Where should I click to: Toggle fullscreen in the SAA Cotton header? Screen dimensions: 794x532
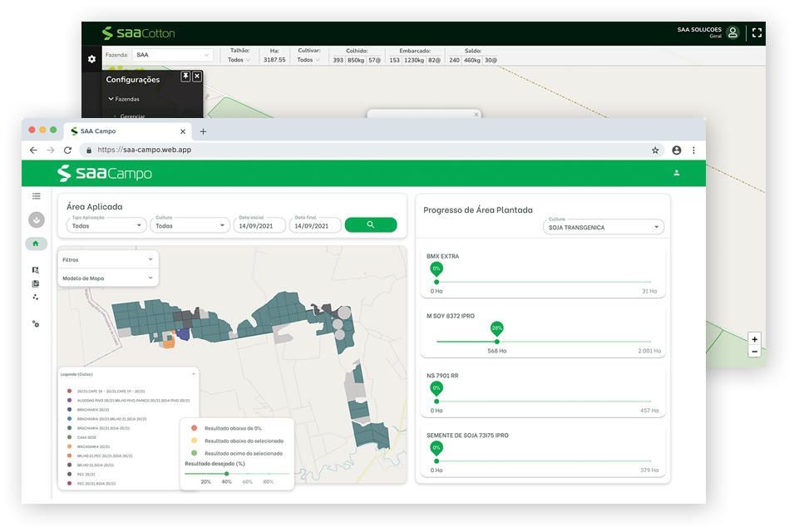(757, 32)
